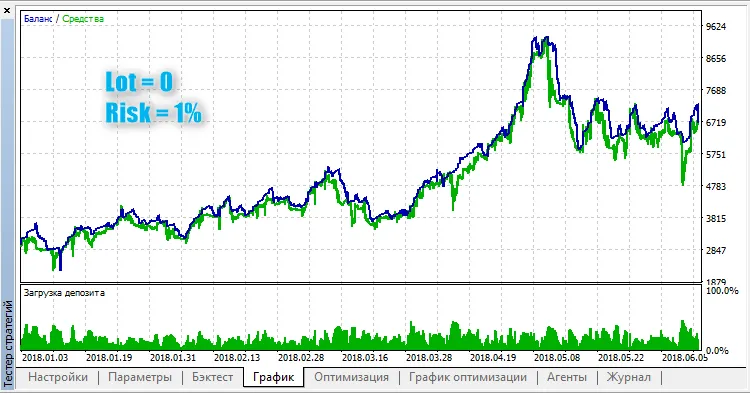Image resolution: width=750 pixels, height=394 pixels.
Task: Click the 2847 axis value
Action: pyautogui.click(x=716, y=251)
